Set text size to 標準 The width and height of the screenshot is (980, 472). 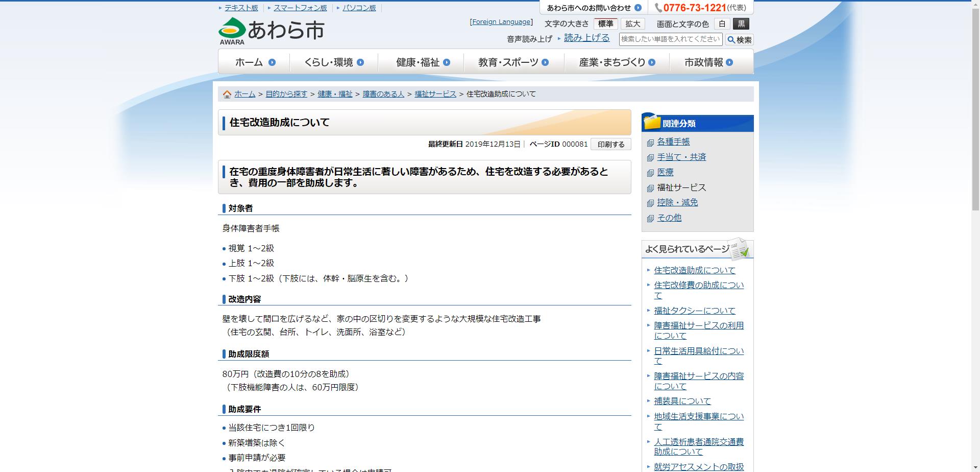click(x=606, y=24)
